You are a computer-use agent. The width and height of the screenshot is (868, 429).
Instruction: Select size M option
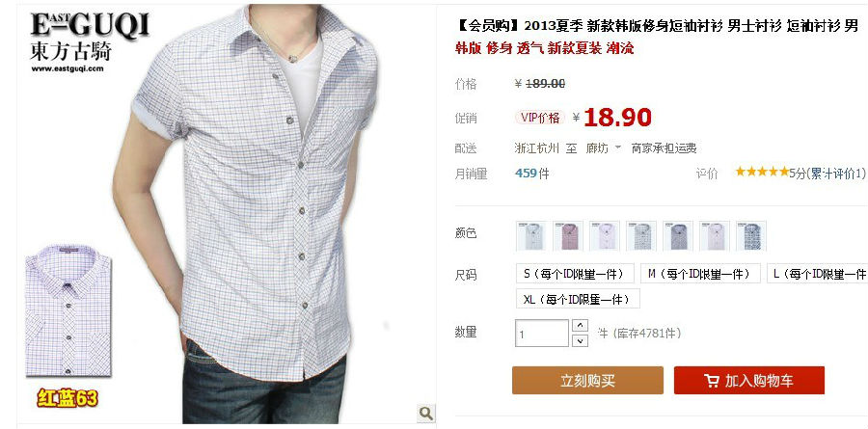point(700,274)
